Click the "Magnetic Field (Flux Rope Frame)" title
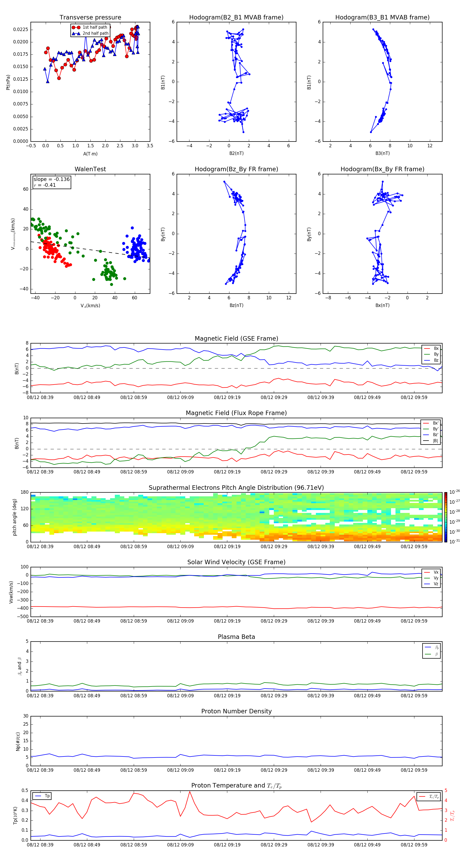 coord(236,413)
